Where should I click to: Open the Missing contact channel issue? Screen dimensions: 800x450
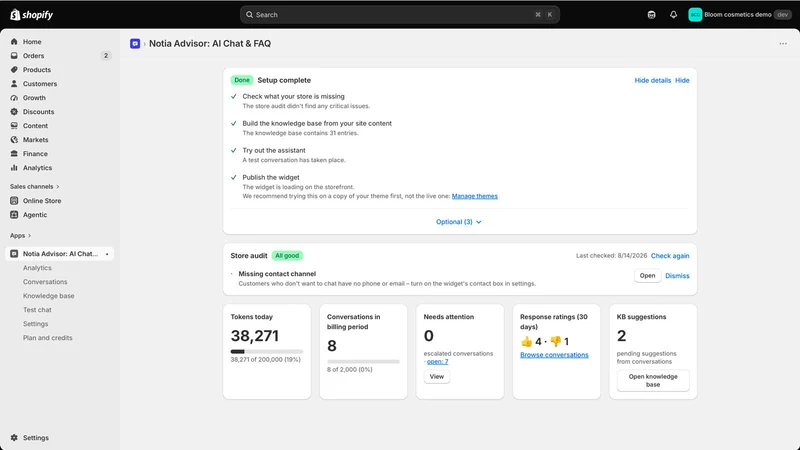[x=647, y=276]
